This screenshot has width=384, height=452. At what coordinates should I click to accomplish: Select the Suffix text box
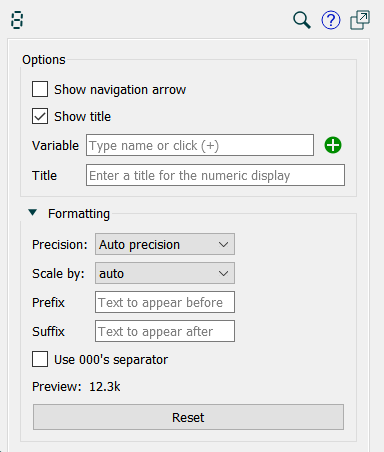click(165, 331)
